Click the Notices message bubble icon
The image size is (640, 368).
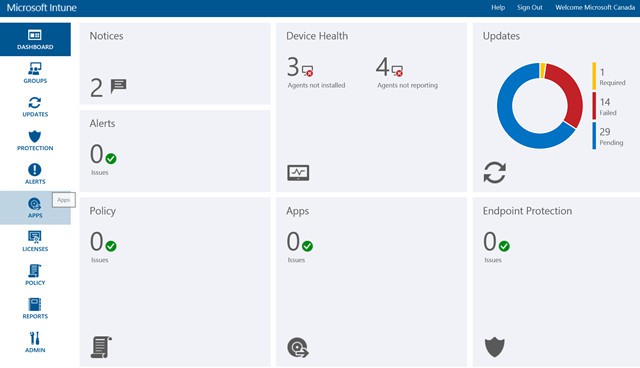118,86
